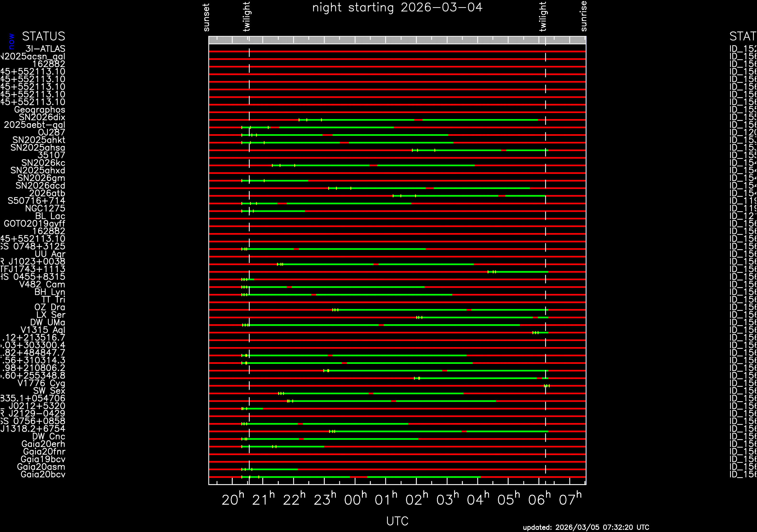Click the SW Sex target label

[49, 391]
